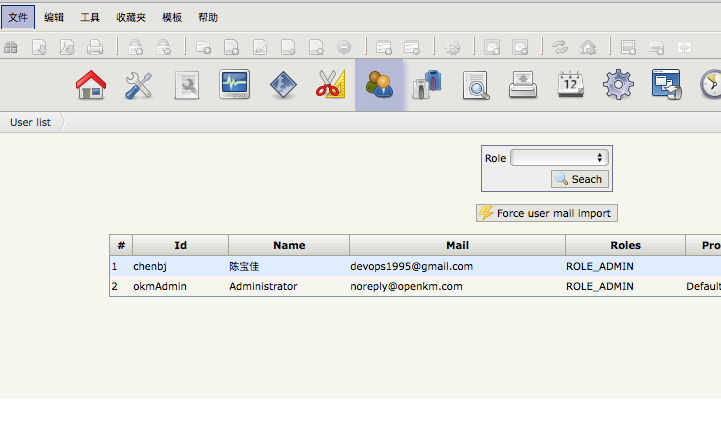
Task: Select the highlighted Users icon
Action: 379,85
